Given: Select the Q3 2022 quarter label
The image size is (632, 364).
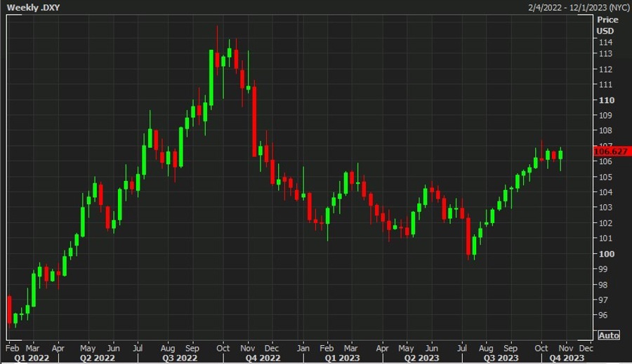Looking at the screenshot, I should (179, 358).
